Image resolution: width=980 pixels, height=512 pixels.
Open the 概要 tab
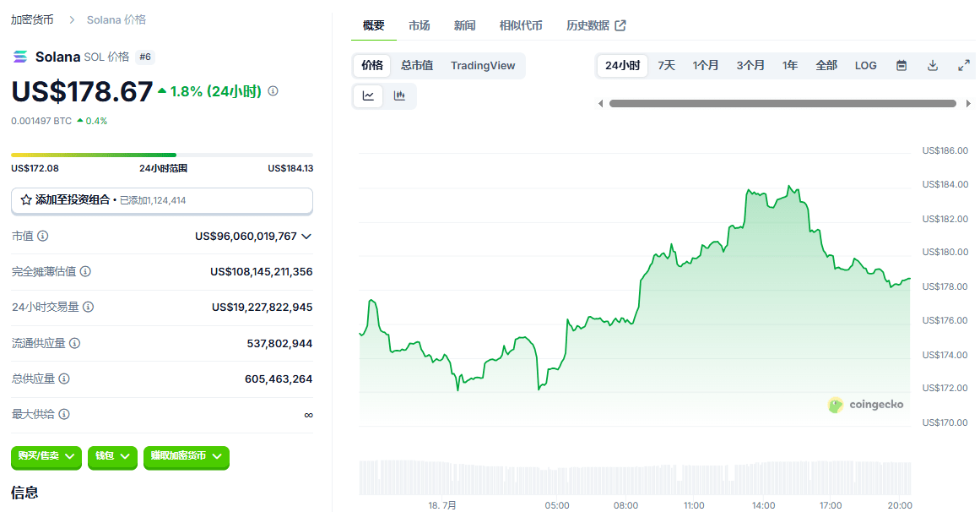coord(374,25)
